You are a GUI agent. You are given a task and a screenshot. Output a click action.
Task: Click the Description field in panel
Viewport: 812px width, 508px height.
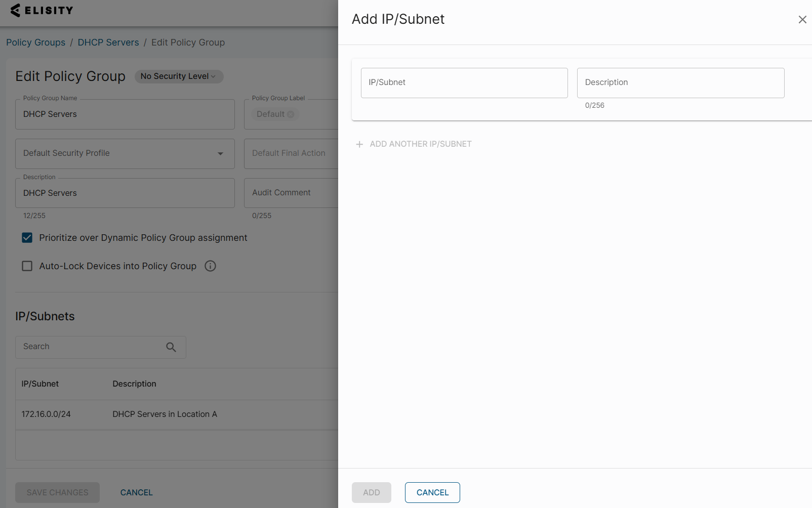pyautogui.click(x=680, y=83)
